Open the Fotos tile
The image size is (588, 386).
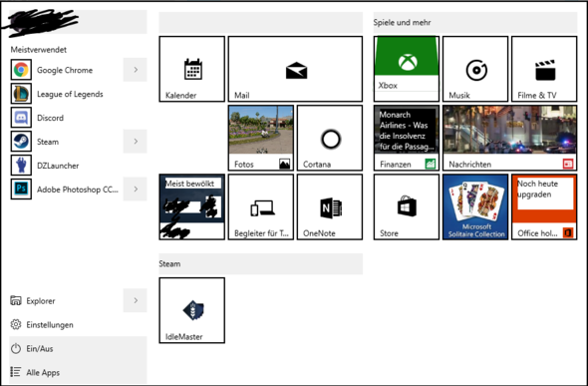coord(261,138)
